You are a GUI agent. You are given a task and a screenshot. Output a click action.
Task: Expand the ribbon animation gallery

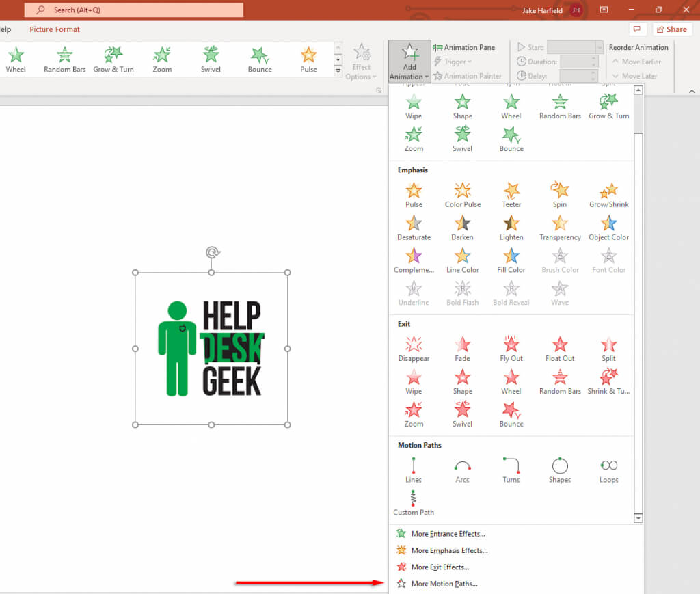338,71
